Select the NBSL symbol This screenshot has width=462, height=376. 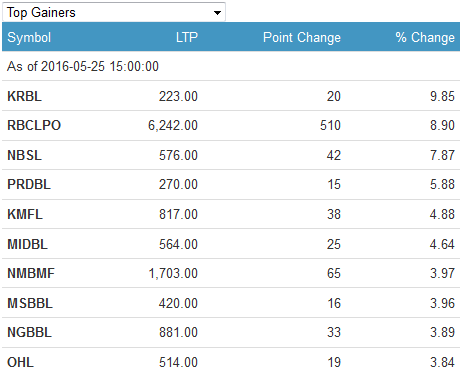click(x=24, y=155)
